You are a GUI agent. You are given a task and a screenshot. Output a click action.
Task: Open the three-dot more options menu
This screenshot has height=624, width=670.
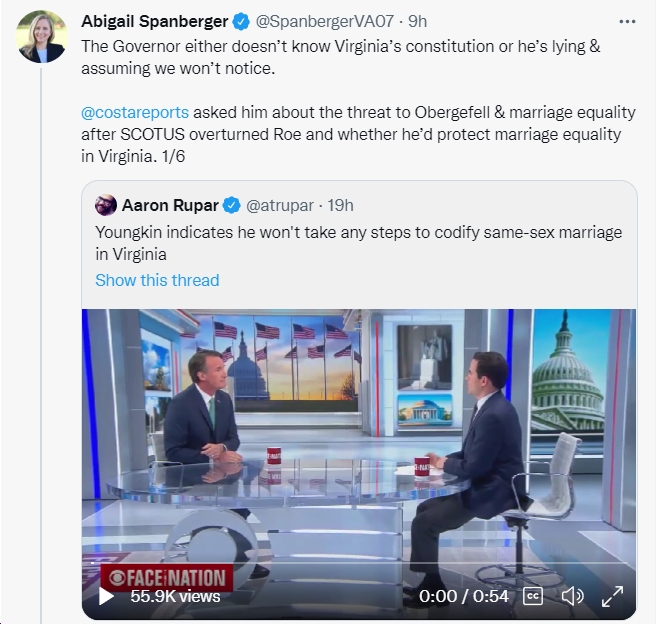tap(627, 21)
